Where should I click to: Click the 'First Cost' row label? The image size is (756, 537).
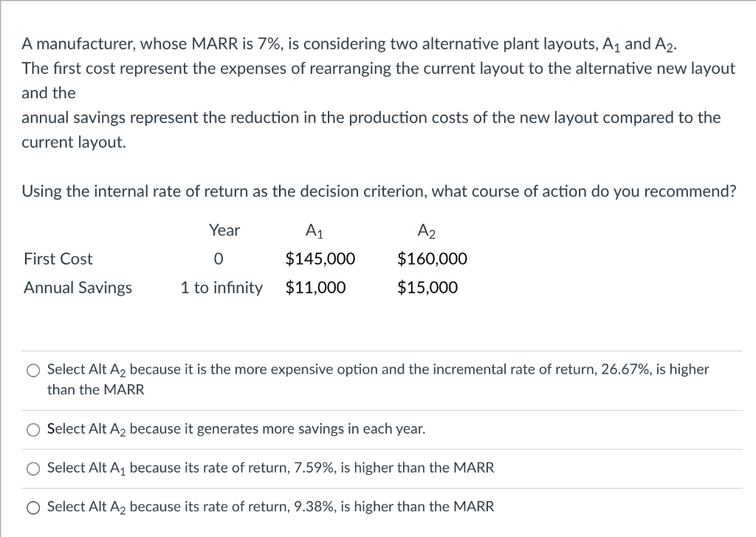[x=58, y=259]
